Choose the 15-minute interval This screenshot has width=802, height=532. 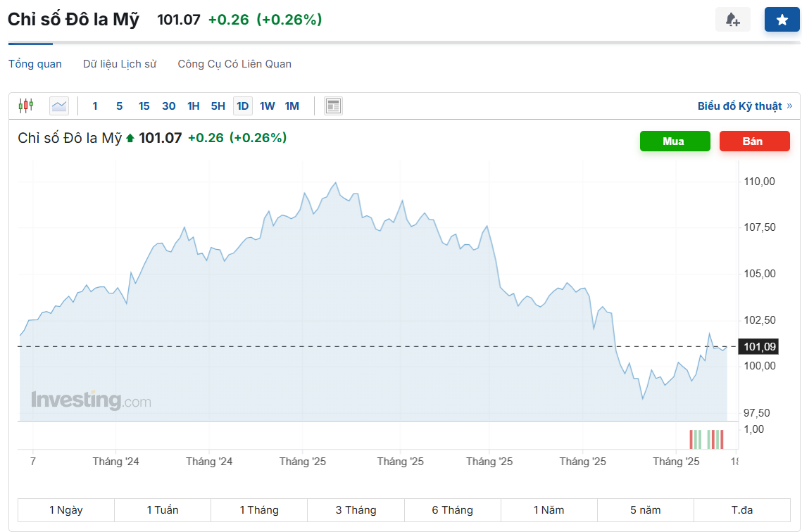point(144,106)
